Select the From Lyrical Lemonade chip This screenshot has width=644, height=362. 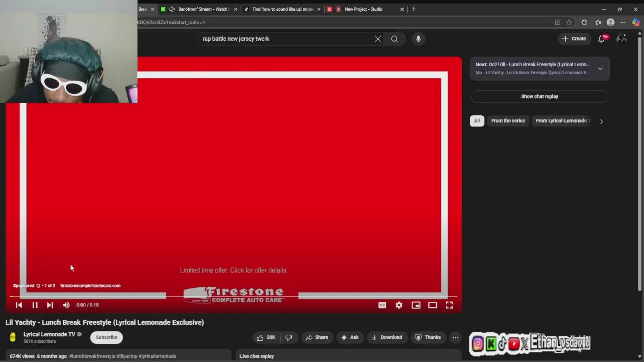(x=562, y=121)
